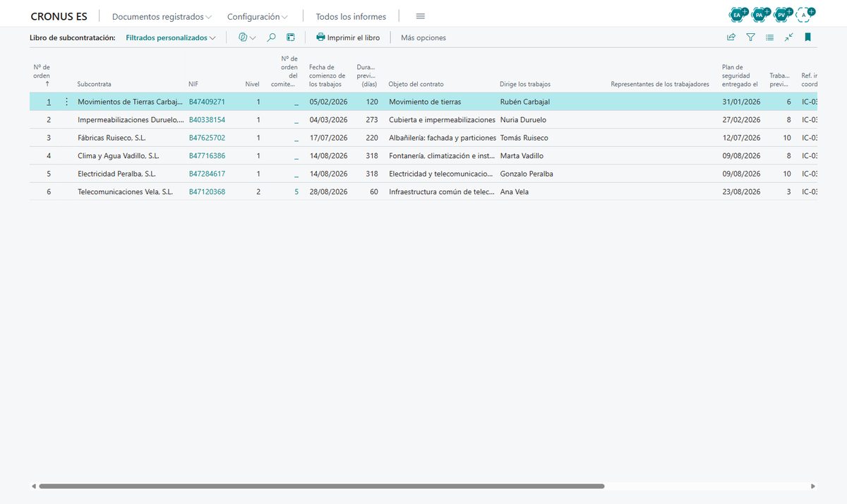Open NIF link B47625702
Viewport: 847px width, 504px height.
point(207,138)
